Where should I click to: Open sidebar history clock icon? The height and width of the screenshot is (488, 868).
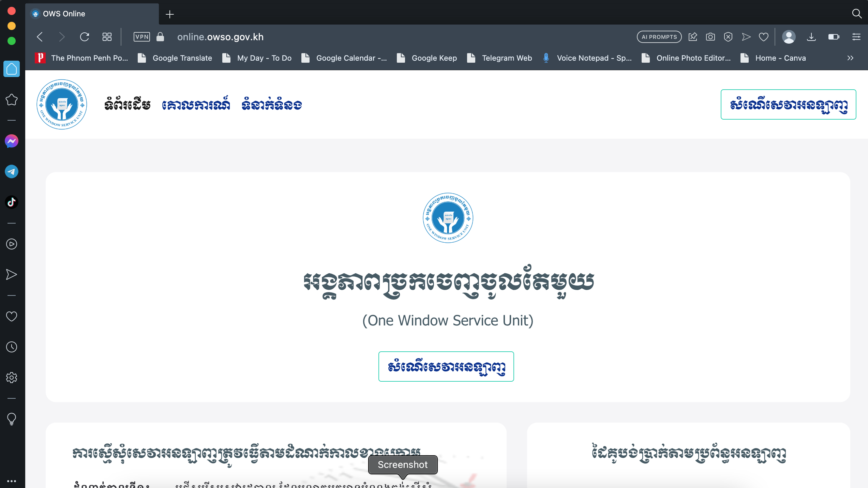click(x=12, y=347)
